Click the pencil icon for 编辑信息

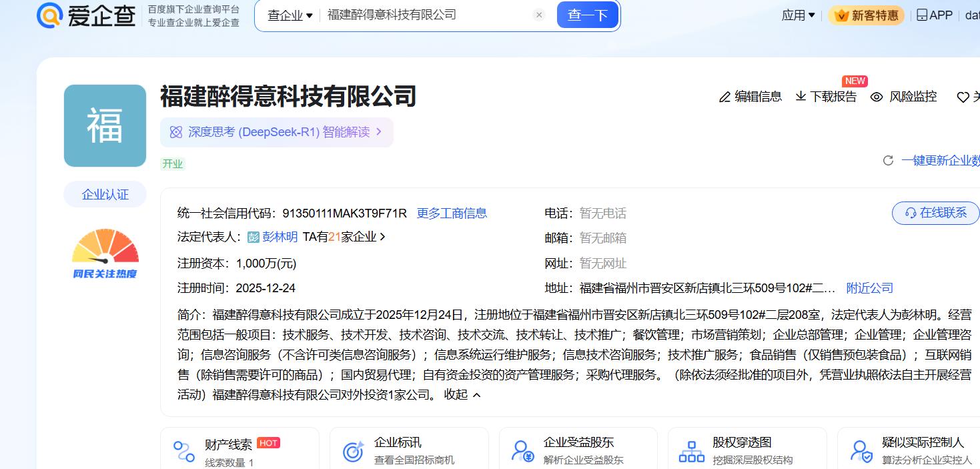[724, 97]
